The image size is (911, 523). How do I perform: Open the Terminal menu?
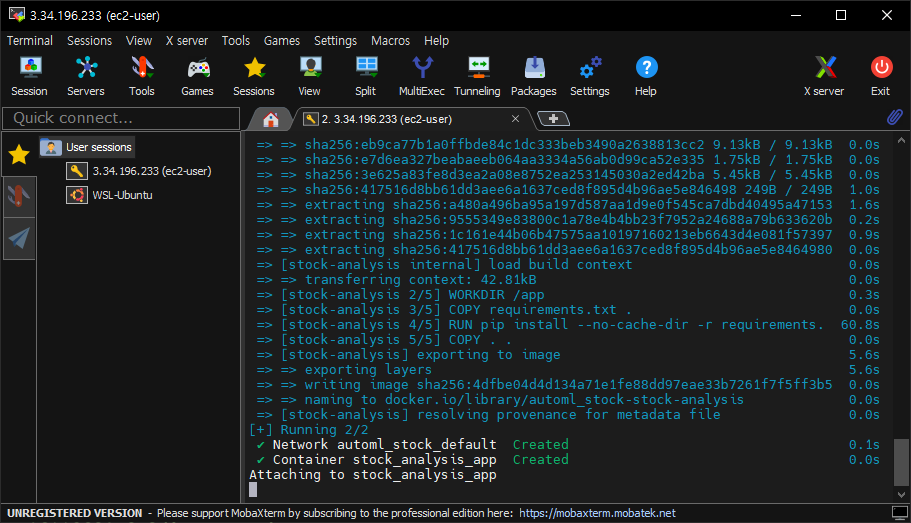point(30,41)
